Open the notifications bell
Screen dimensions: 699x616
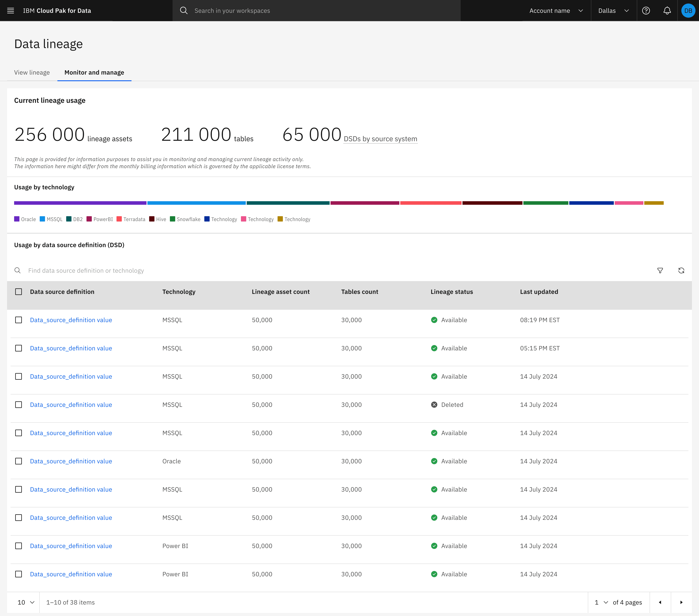[x=667, y=11]
